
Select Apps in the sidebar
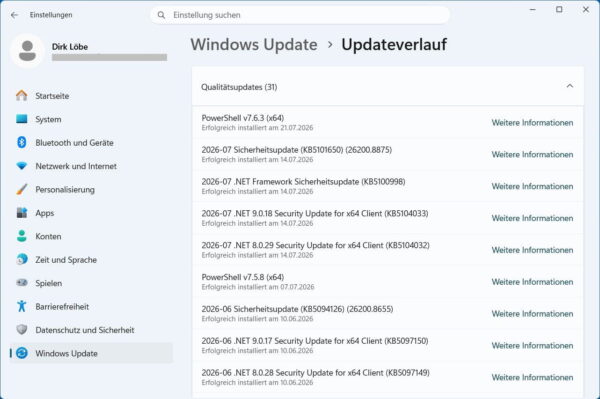[91, 213]
